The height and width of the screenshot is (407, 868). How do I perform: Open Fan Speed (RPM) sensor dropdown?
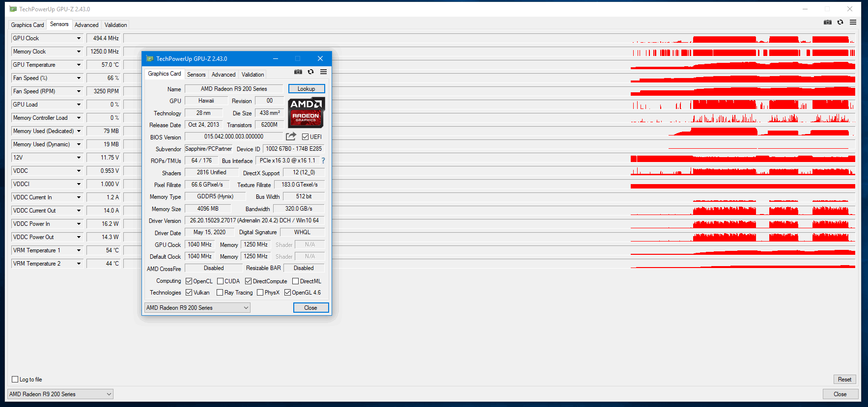pyautogui.click(x=78, y=91)
